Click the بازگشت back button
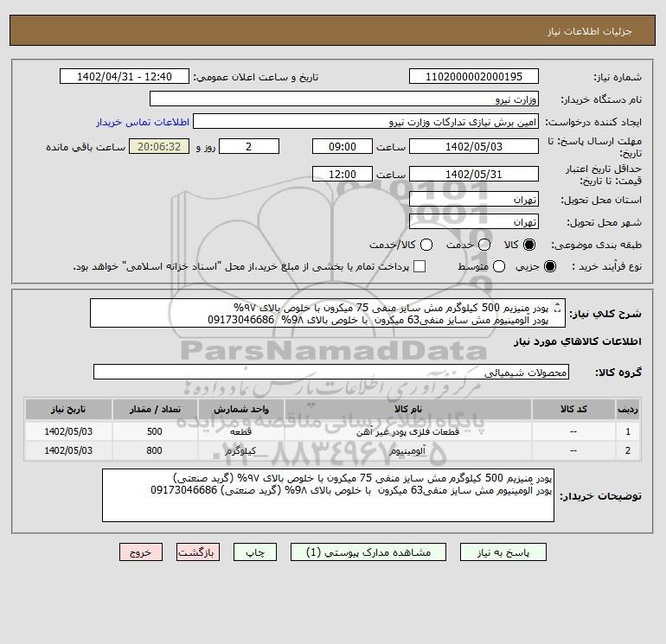 (198, 552)
